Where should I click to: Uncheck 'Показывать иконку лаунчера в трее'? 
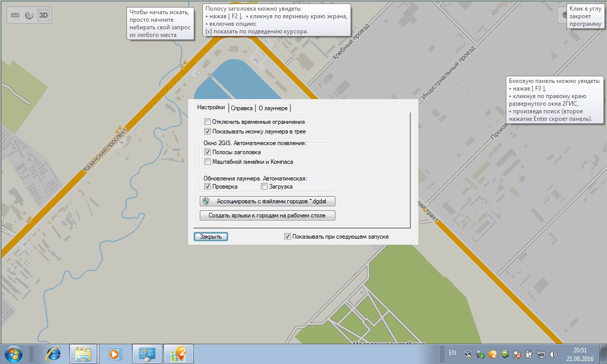point(207,131)
